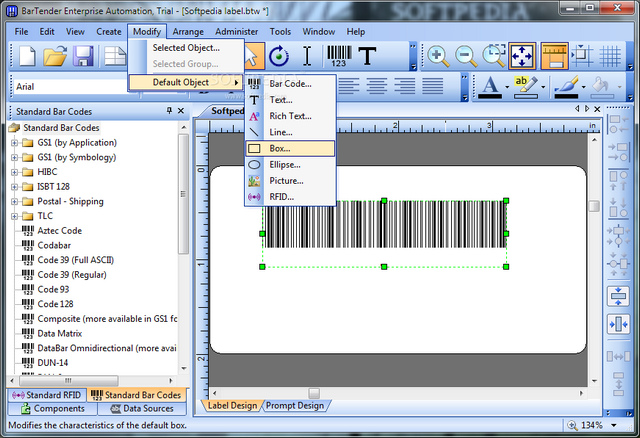Image resolution: width=640 pixels, height=438 pixels.
Task: Select Data Matrix barcode entry
Action: [60, 334]
